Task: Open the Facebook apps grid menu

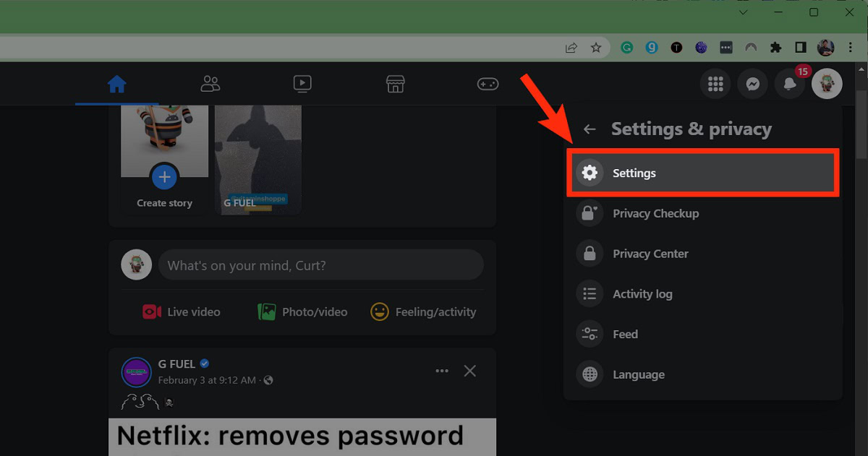Action: click(715, 85)
